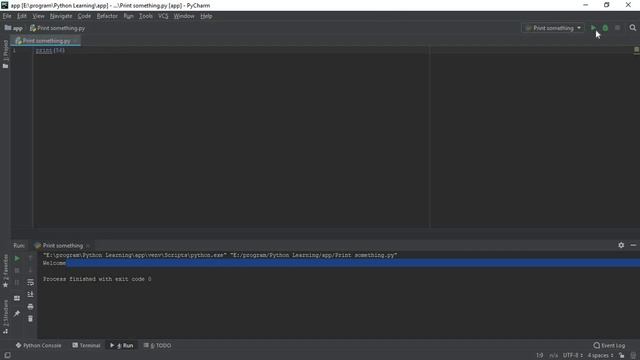
Task: Open the View menu
Action: click(38, 16)
